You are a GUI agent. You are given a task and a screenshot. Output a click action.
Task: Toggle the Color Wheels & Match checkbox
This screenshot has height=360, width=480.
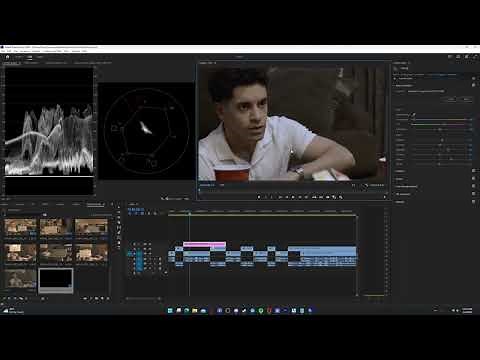(x=474, y=186)
